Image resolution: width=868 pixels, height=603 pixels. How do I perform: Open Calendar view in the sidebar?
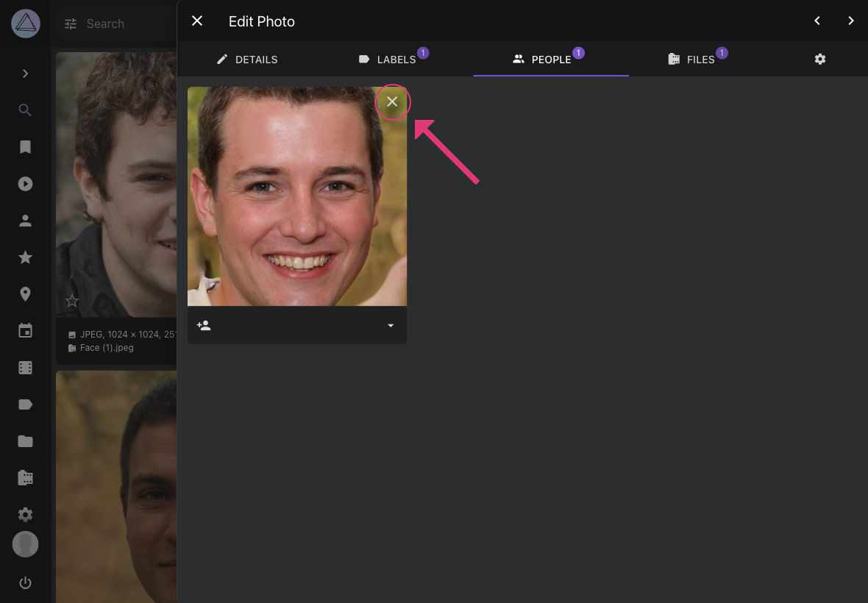pyautogui.click(x=25, y=330)
